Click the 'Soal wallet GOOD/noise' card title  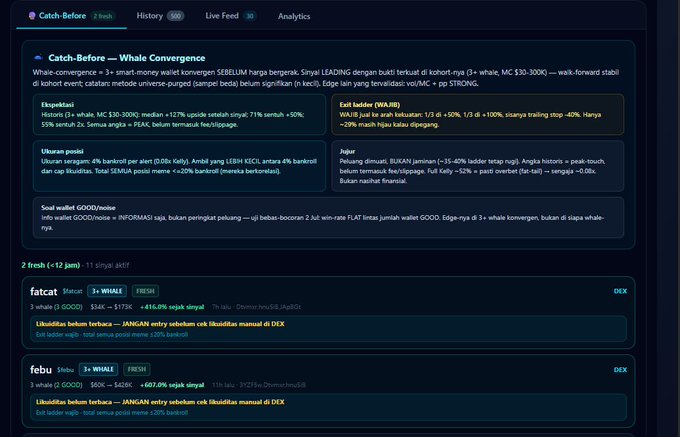[x=78, y=208]
